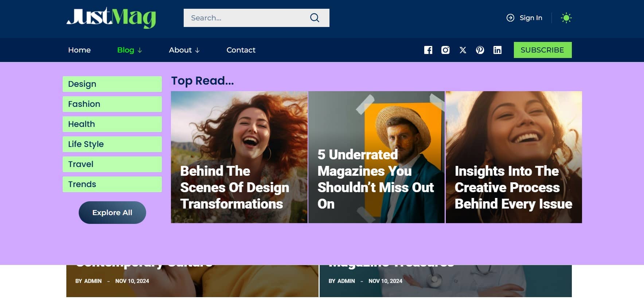Open the 5 Underrated Magazines article

click(375, 179)
